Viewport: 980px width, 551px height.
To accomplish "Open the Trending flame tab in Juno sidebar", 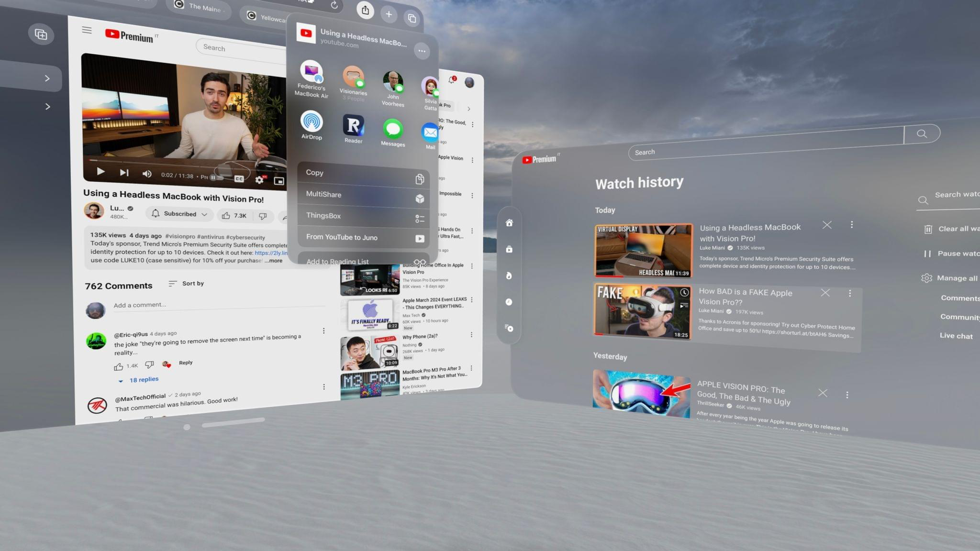I will pos(509,275).
